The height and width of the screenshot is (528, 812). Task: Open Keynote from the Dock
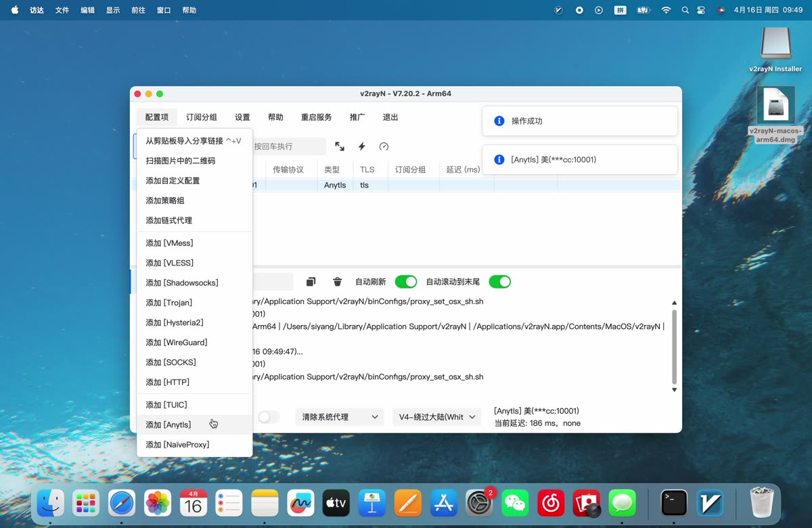coord(371,503)
